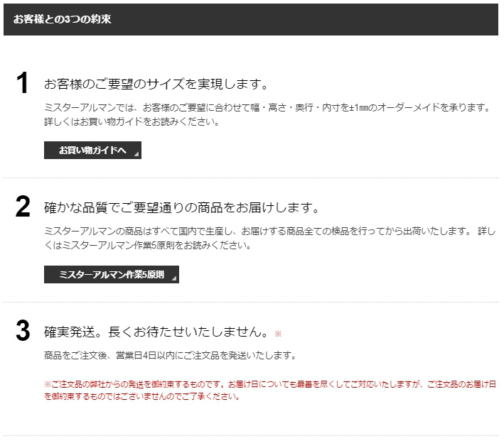This screenshot has height=441, width=504.
Task: Click the red note about ご注文品の弊社からの発送
Action: (270, 391)
